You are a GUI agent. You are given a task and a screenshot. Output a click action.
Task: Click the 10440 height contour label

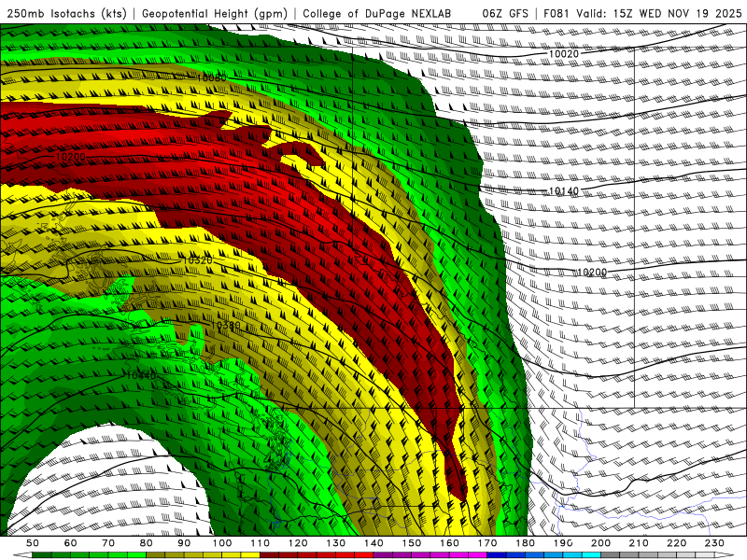141,375
